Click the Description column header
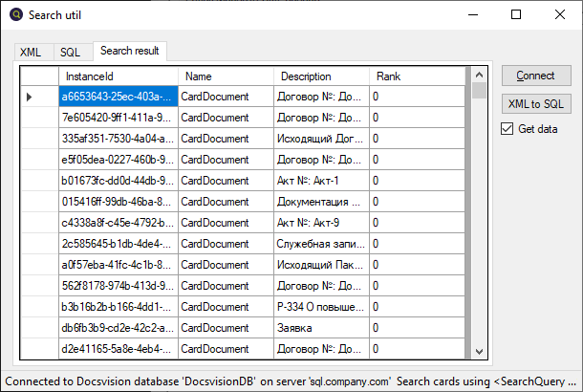Viewport: 583px width, 392px height. 321,76
